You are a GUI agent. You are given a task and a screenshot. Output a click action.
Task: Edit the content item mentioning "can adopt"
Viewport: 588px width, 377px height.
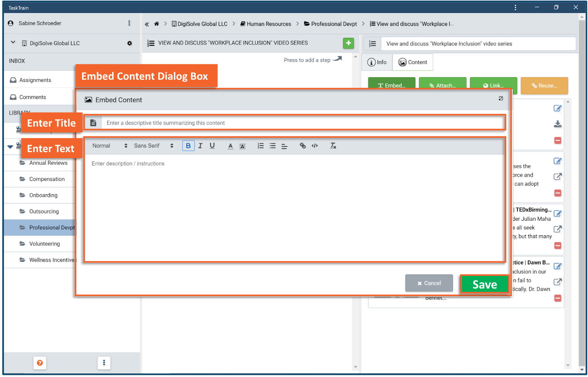pos(558,161)
